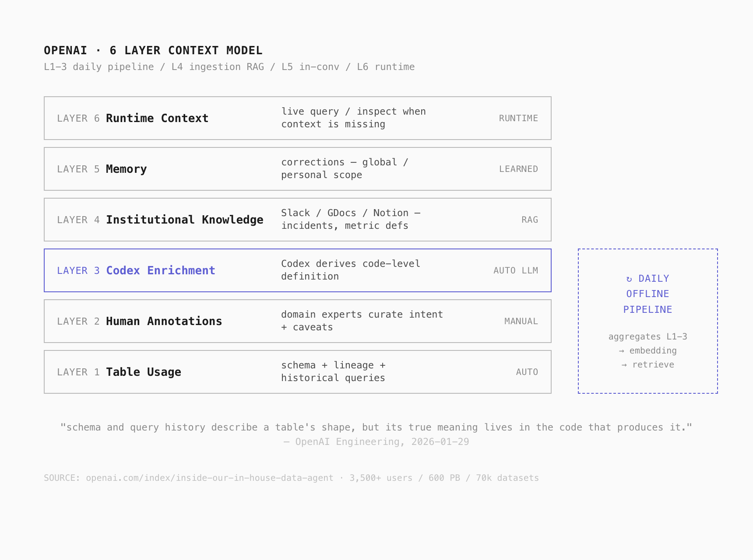
Task: Click '→ retrieve' in pipeline box
Action: [648, 364]
